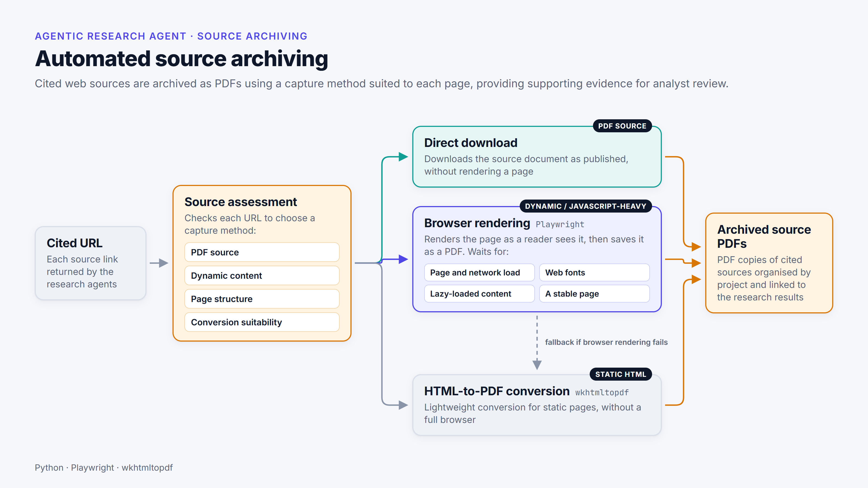Screen dimensions: 868x488
Task: Select the 'Dynamic content' chip
Action: pos(262,275)
